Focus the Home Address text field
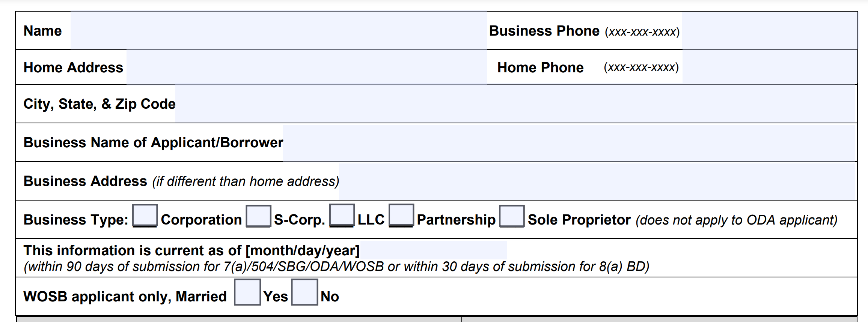868x322 pixels. [x=306, y=67]
